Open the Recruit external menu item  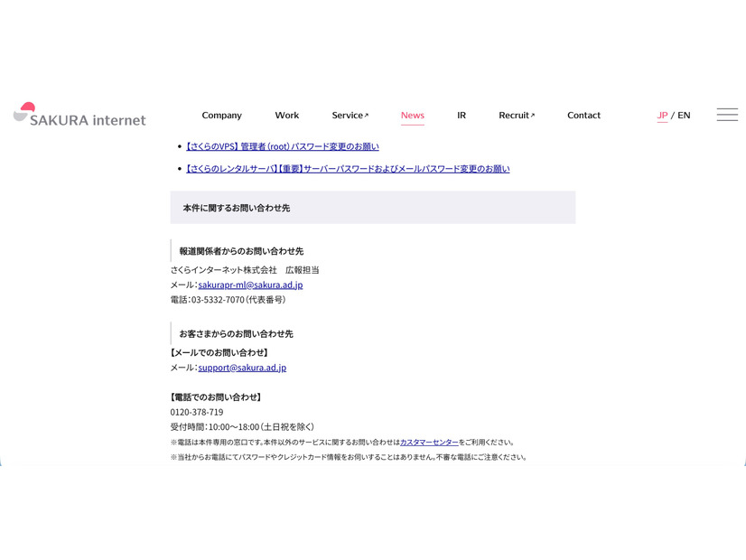pyautogui.click(x=517, y=115)
